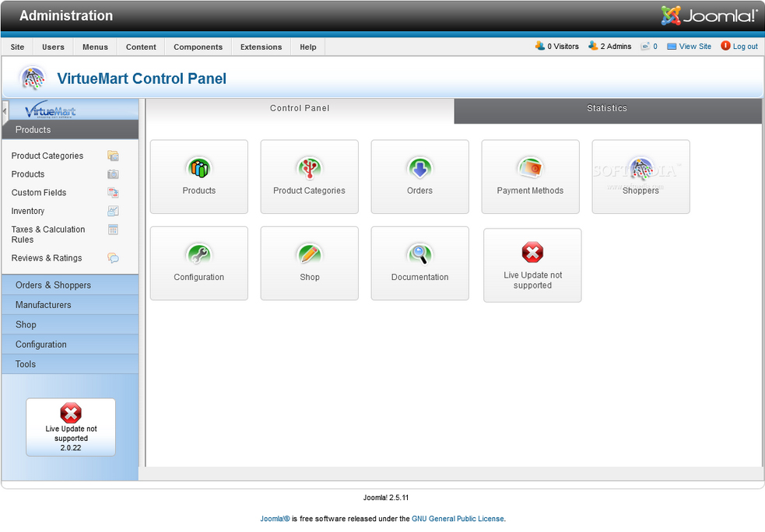Click the View Site link

[x=695, y=47]
